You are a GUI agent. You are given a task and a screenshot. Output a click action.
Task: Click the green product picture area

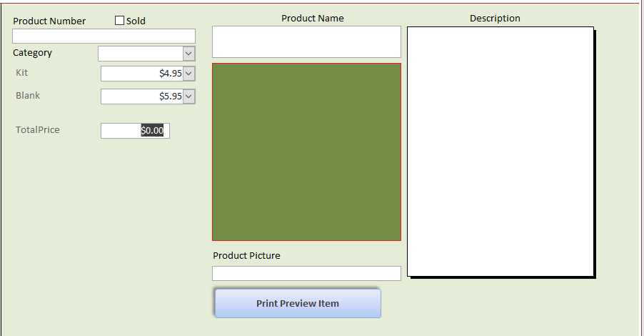[x=306, y=152]
